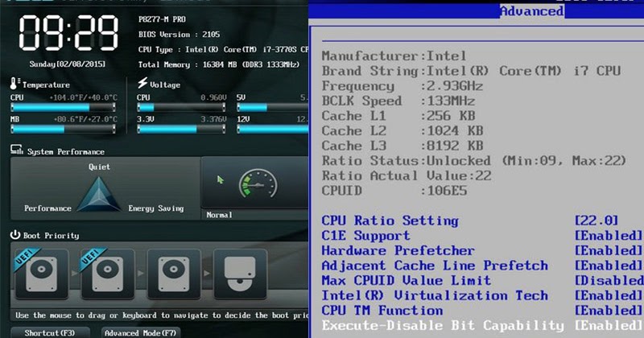Toggle Max CPUID Value Limit Disabled value
The height and width of the screenshot is (338, 644).
pos(609,281)
